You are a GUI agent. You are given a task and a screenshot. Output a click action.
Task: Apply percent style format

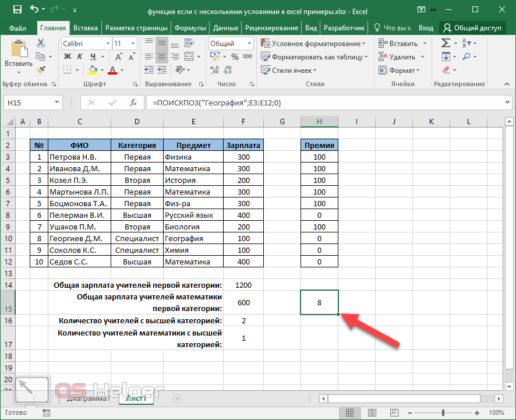(235, 57)
